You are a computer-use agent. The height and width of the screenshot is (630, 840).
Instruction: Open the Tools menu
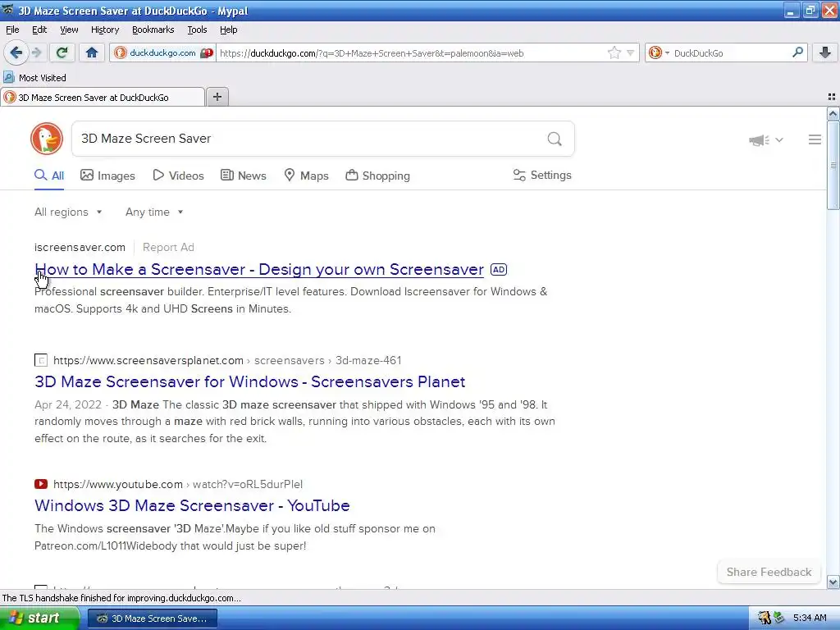197,30
